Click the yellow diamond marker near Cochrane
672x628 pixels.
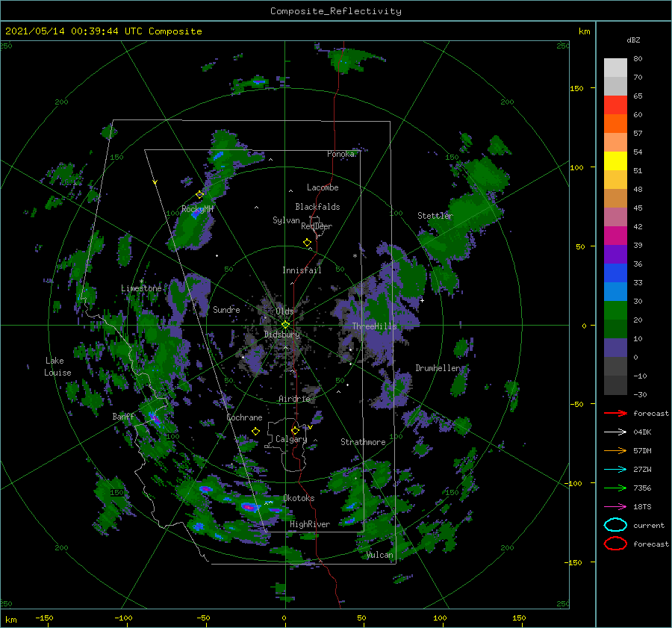coord(255,432)
